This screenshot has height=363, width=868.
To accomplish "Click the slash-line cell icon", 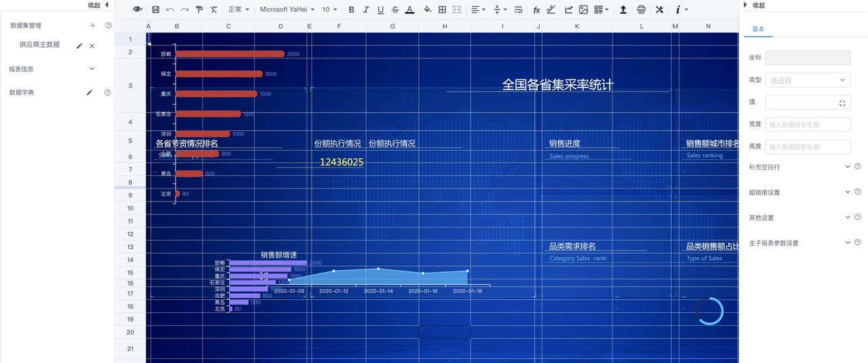I will click(x=551, y=9).
